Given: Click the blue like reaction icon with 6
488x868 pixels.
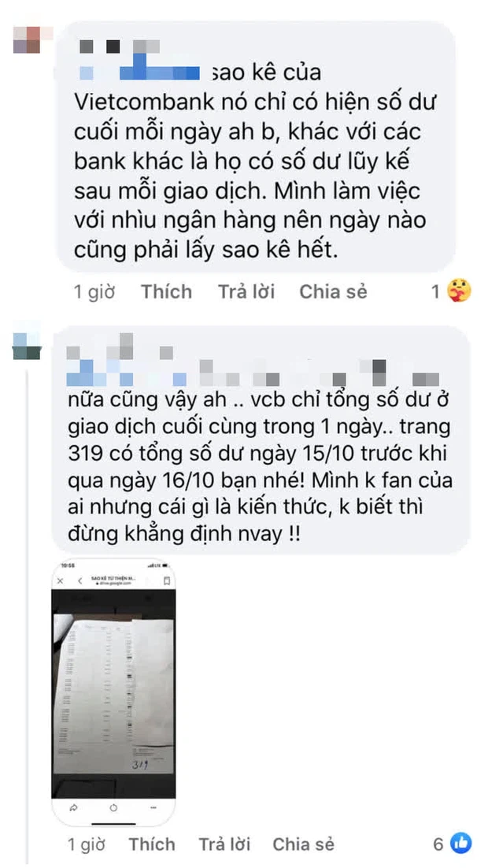Looking at the screenshot, I should pyautogui.click(x=460, y=844).
